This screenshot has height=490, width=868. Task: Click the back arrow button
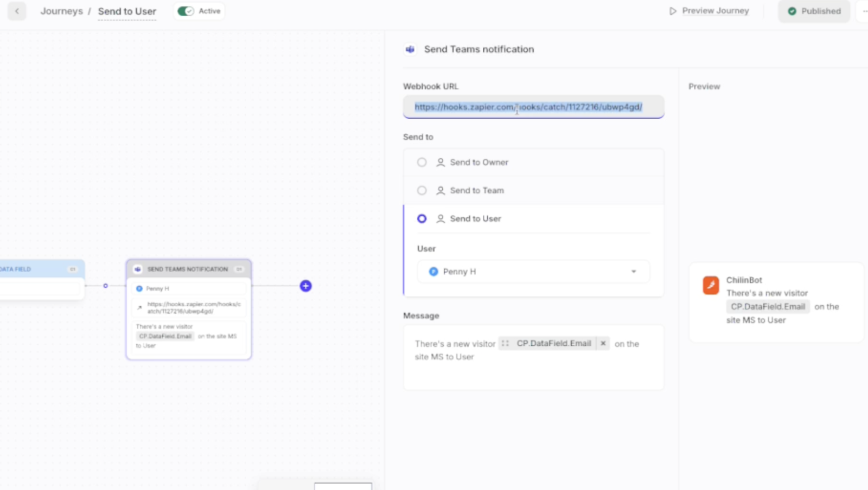(17, 11)
